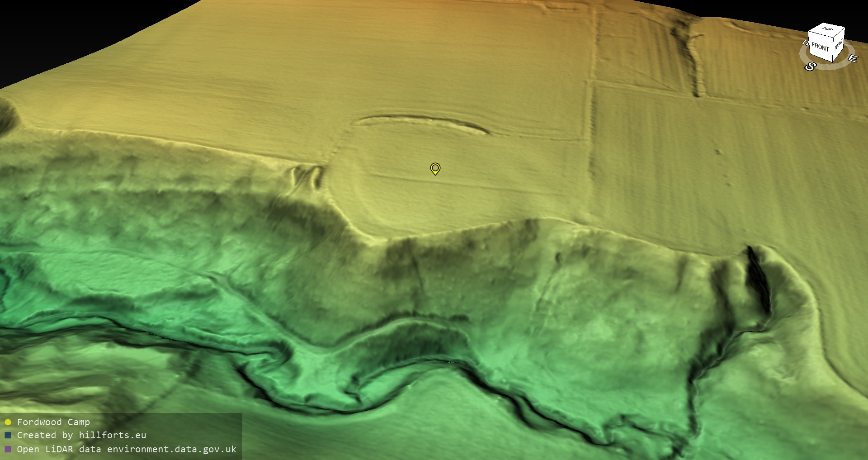Click the S compass letter
Viewport: 868px width, 460px height.
click(810, 67)
